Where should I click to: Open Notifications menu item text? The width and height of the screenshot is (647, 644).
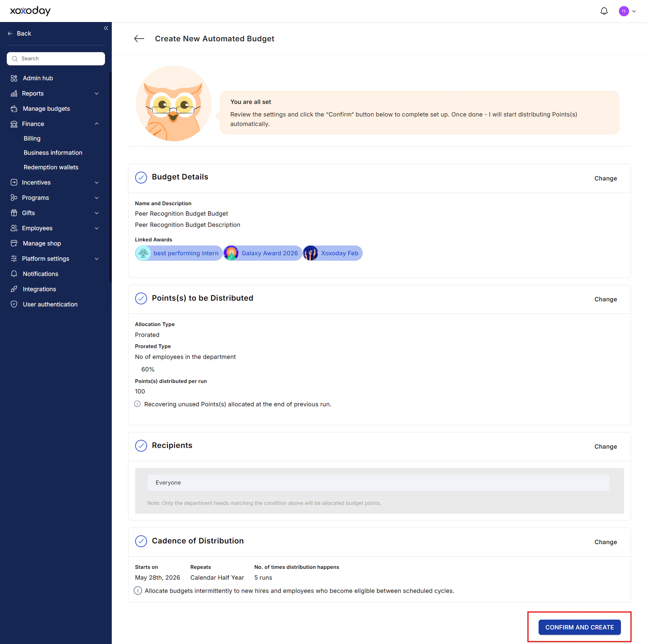coord(41,274)
